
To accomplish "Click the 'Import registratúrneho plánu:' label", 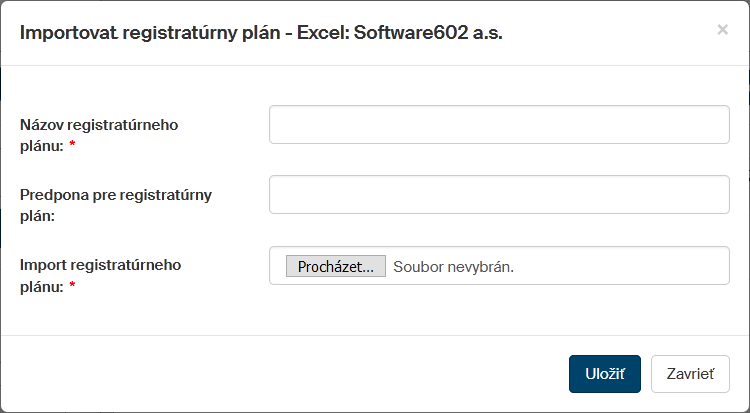I will (100, 265).
